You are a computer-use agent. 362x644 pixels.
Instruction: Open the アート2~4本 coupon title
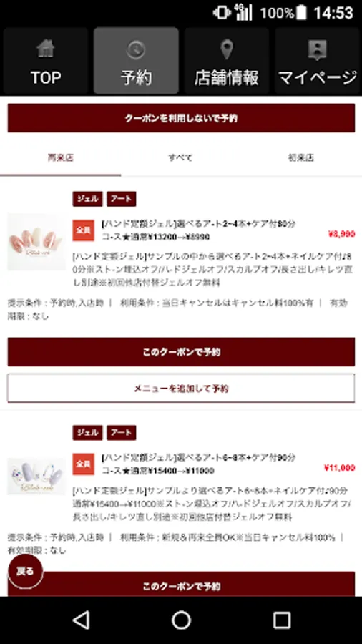click(198, 230)
